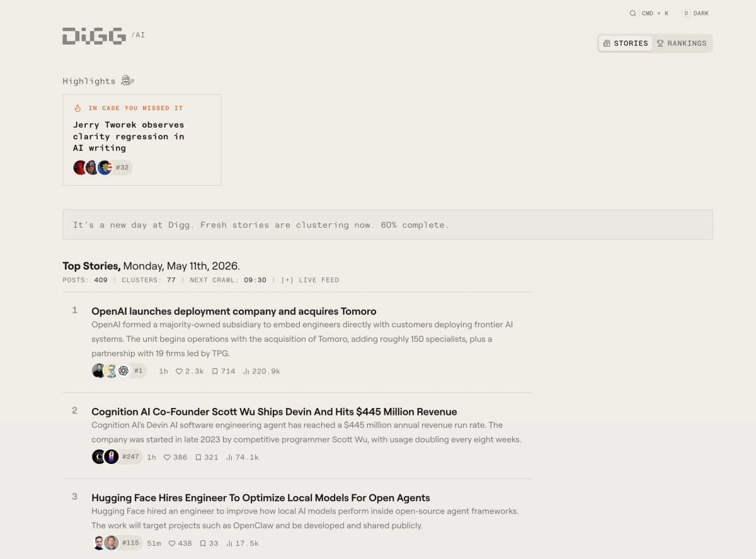The width and height of the screenshot is (756, 559).
Task: Click the views chart icon showing 74.1k
Action: [230, 458]
